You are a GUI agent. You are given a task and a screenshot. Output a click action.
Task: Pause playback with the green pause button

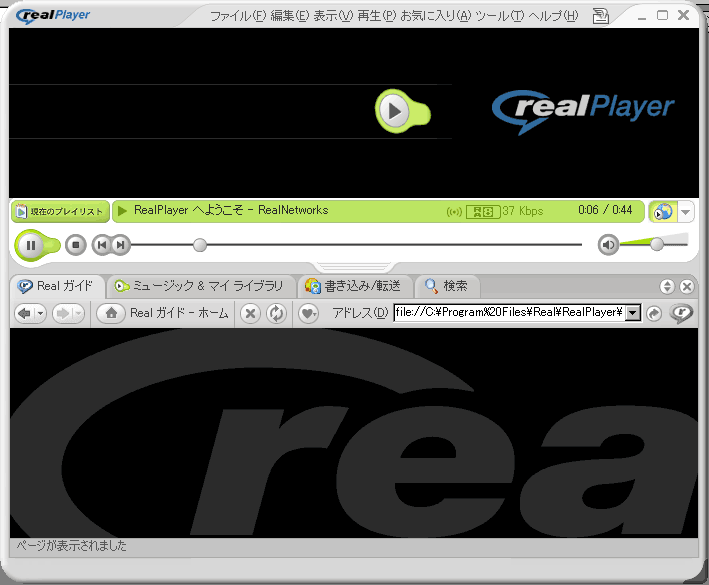pos(31,245)
